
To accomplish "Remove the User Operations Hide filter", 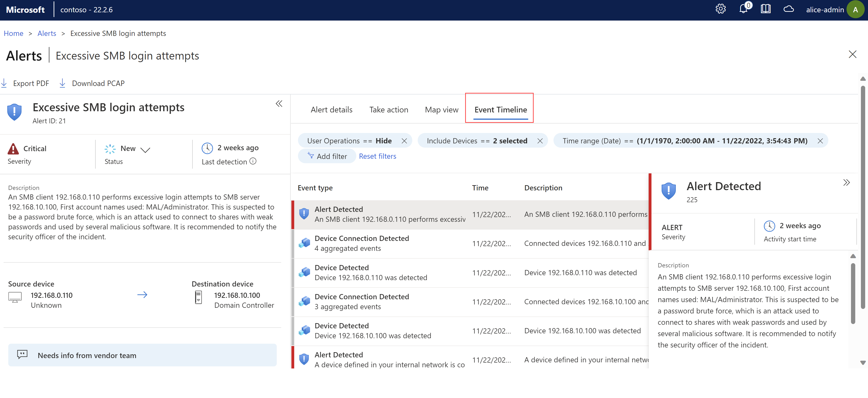I will [405, 141].
